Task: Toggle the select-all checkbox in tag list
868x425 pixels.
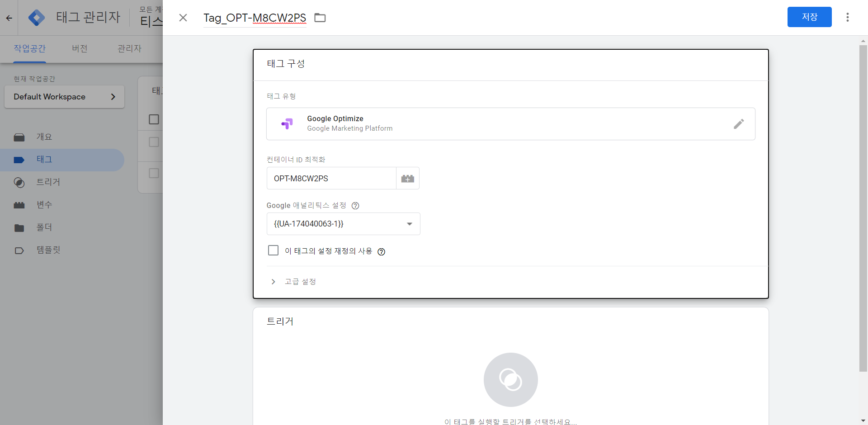Action: coord(154,119)
